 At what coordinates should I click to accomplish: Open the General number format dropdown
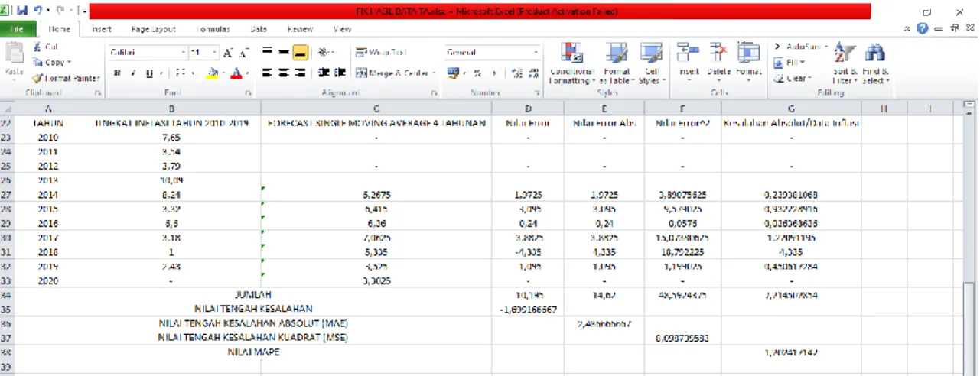[x=534, y=53]
